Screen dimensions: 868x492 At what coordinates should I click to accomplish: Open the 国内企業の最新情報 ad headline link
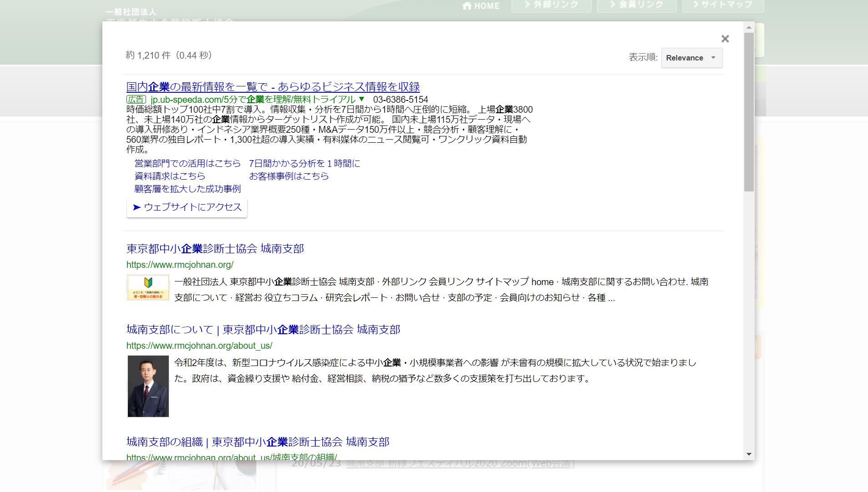pos(273,87)
